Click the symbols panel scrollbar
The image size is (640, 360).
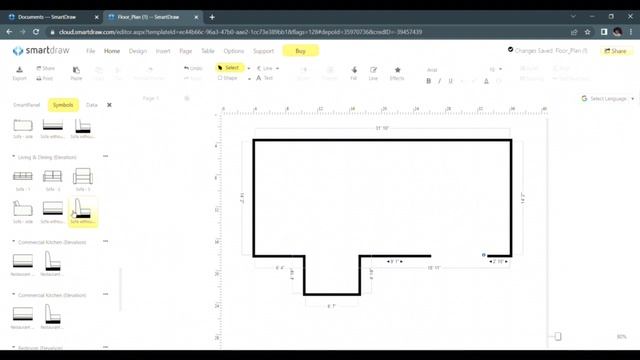(120, 290)
